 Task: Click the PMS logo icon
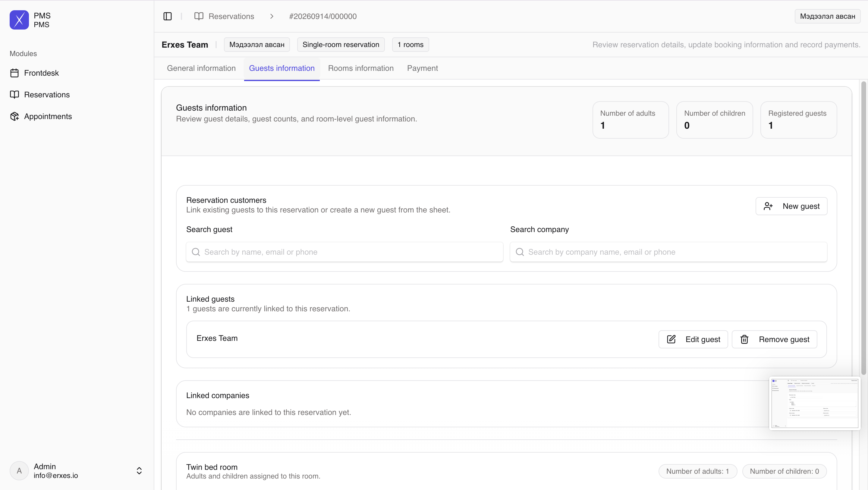click(19, 20)
